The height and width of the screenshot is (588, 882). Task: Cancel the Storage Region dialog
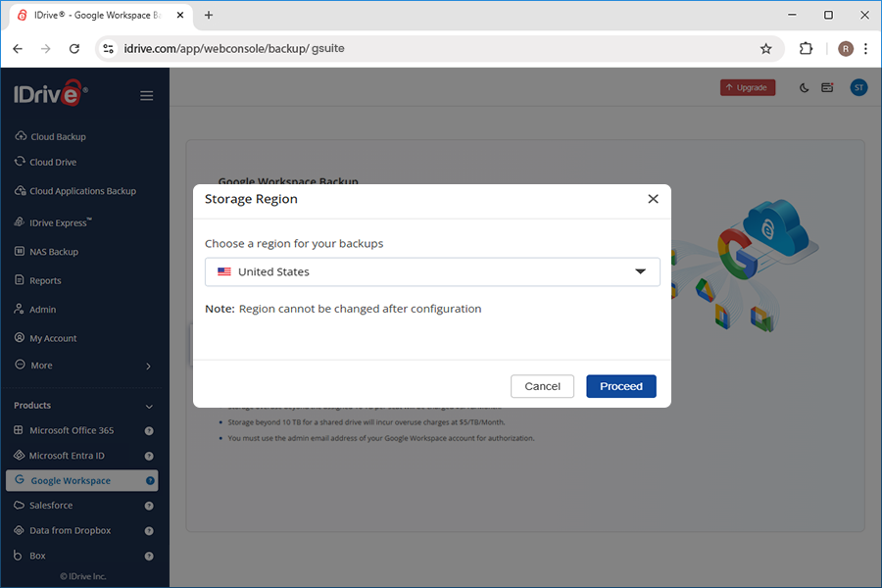(542, 386)
